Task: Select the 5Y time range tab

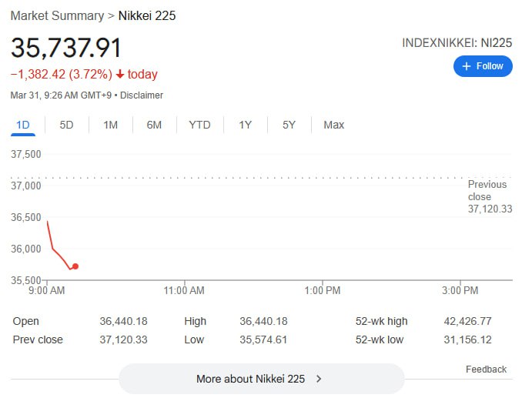Action: coord(289,125)
